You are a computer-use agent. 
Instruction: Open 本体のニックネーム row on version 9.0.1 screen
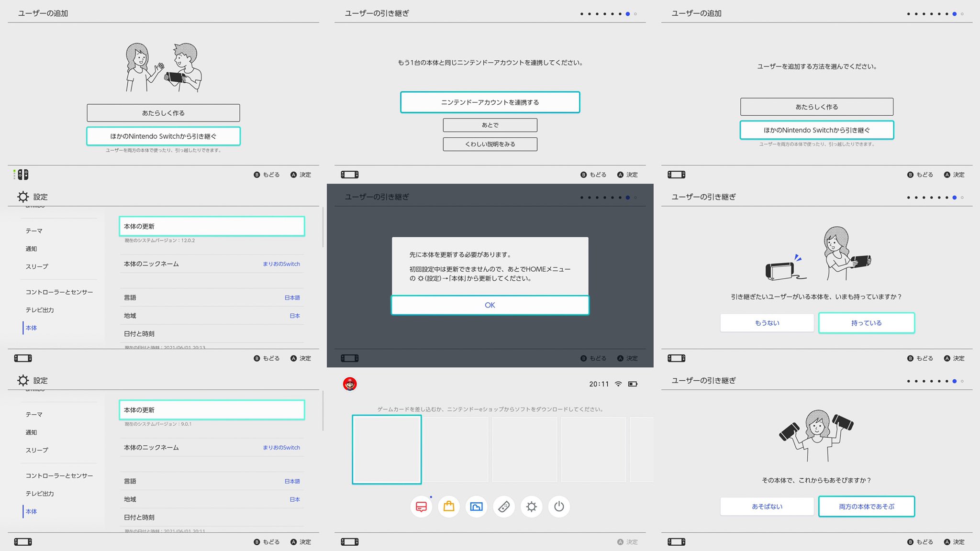coord(212,448)
